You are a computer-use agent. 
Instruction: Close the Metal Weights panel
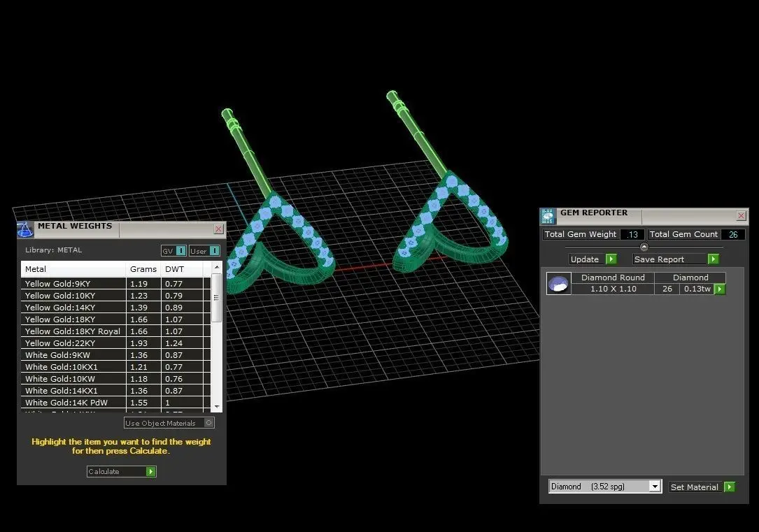[219, 229]
